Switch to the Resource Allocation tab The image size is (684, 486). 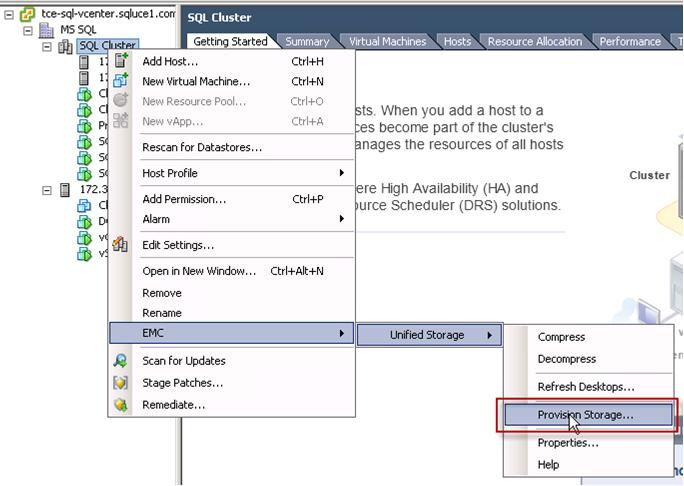click(535, 41)
